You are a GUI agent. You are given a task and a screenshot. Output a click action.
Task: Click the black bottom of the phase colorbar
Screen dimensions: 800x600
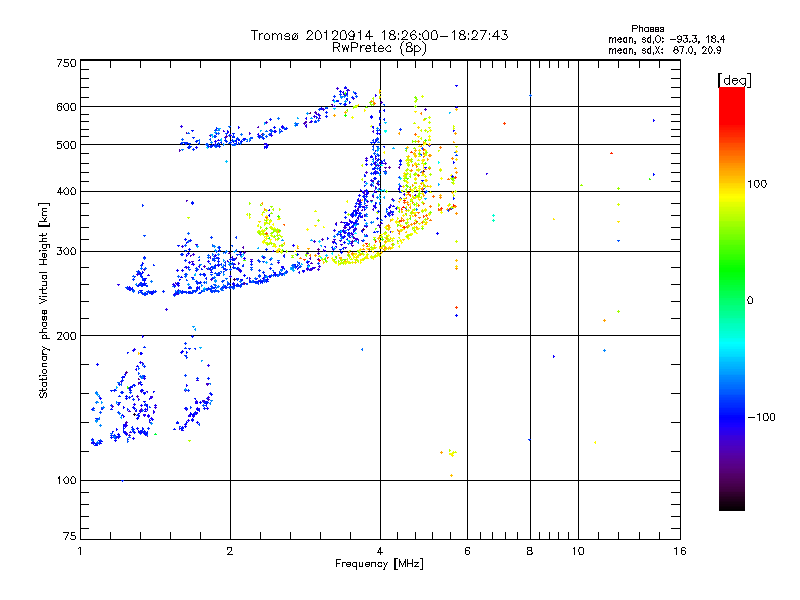pyautogui.click(x=732, y=505)
